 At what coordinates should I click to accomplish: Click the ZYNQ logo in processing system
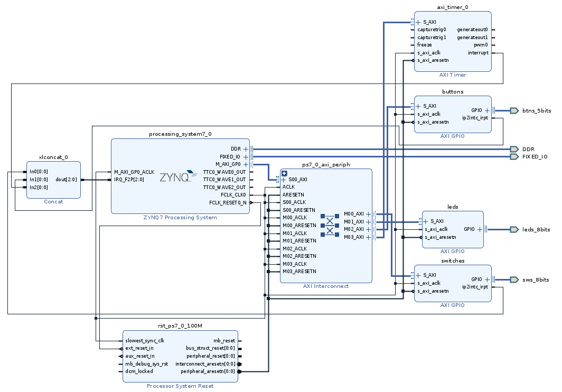(178, 176)
